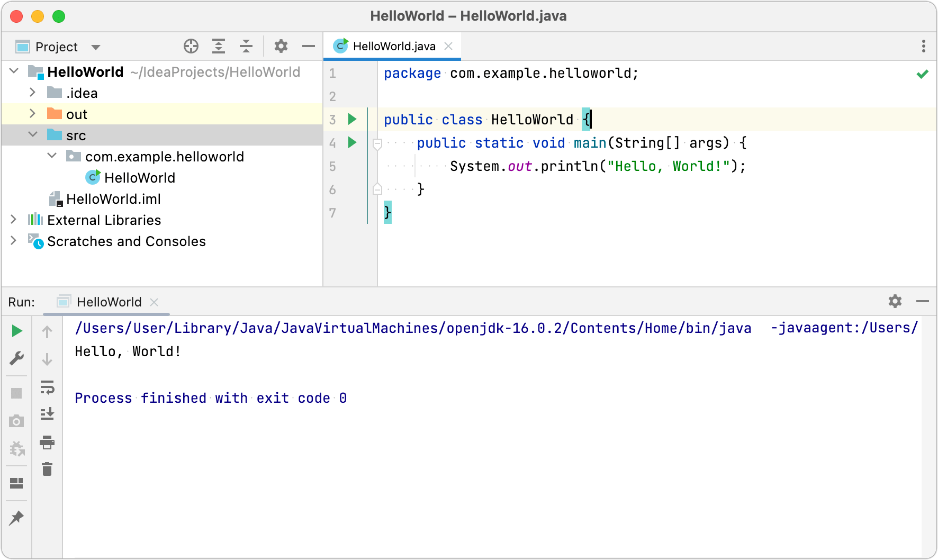Select opened file in Project view
Screen dimensions: 938x560
coord(191,46)
